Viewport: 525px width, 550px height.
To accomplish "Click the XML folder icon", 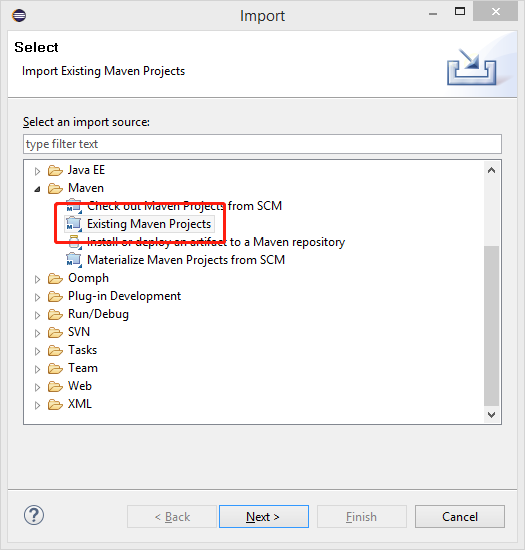I will coord(55,404).
